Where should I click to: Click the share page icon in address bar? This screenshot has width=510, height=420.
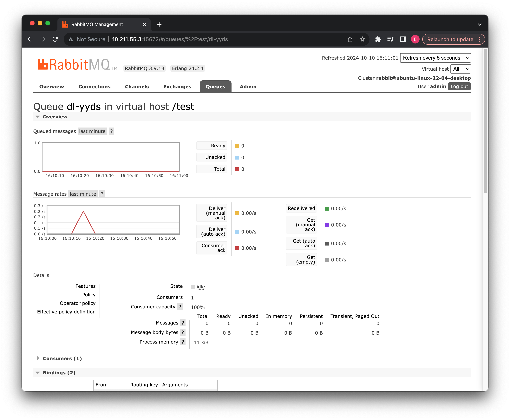tap(350, 39)
